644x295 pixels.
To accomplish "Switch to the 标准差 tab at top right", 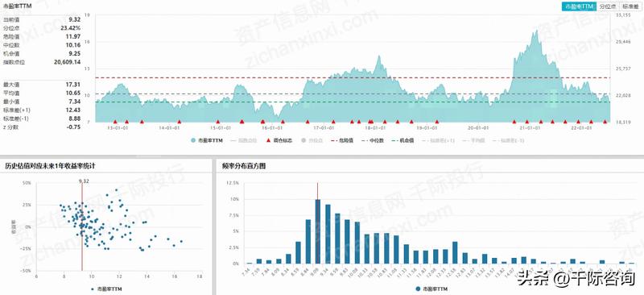I will pyautogui.click(x=631, y=6).
